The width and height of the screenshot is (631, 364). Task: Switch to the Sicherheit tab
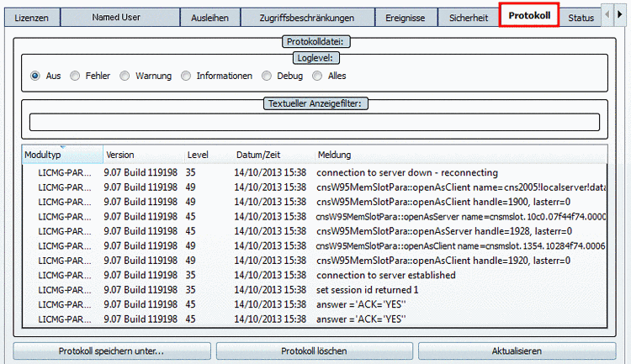click(469, 18)
